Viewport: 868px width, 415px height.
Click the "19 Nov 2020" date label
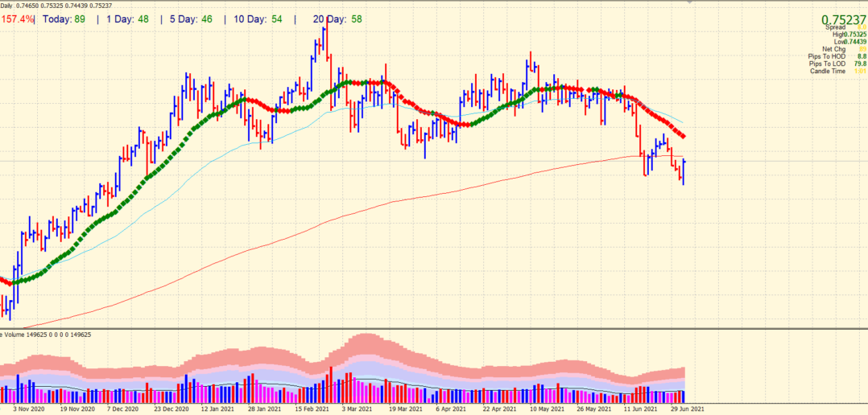pos(77,409)
